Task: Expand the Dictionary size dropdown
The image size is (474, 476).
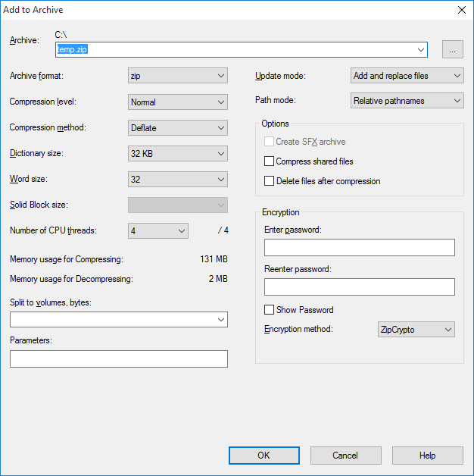Action: tap(178, 153)
